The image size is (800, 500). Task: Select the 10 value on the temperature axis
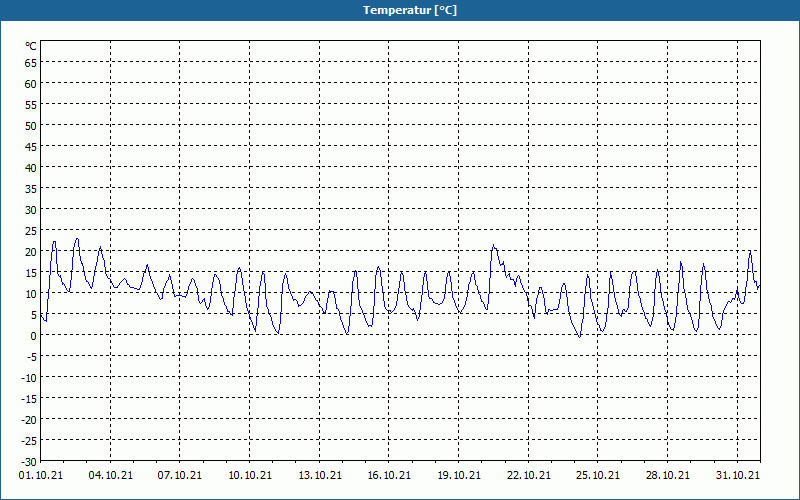pos(31,293)
